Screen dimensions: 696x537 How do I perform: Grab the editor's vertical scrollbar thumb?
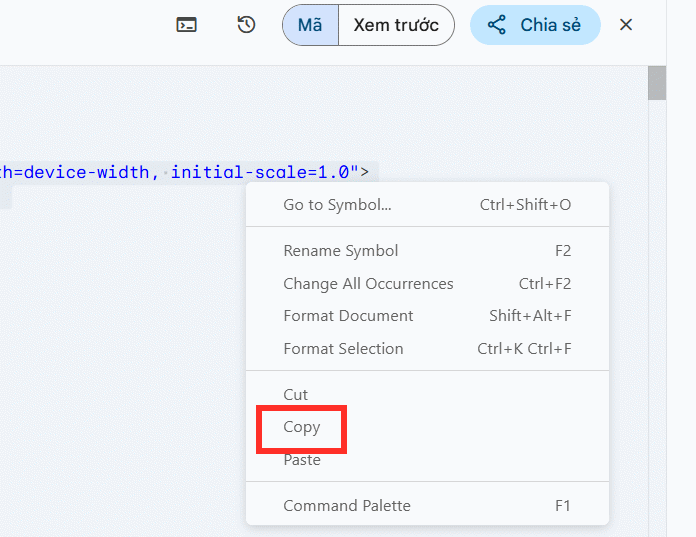(657, 83)
